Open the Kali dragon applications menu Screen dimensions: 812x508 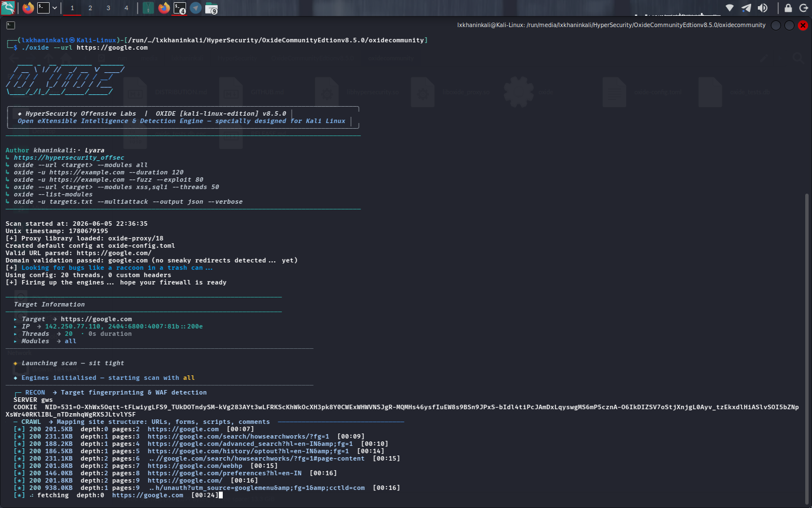(x=8, y=8)
